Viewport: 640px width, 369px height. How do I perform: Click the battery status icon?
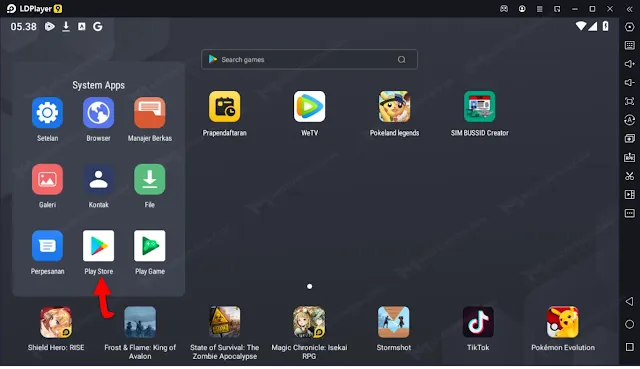coord(606,26)
